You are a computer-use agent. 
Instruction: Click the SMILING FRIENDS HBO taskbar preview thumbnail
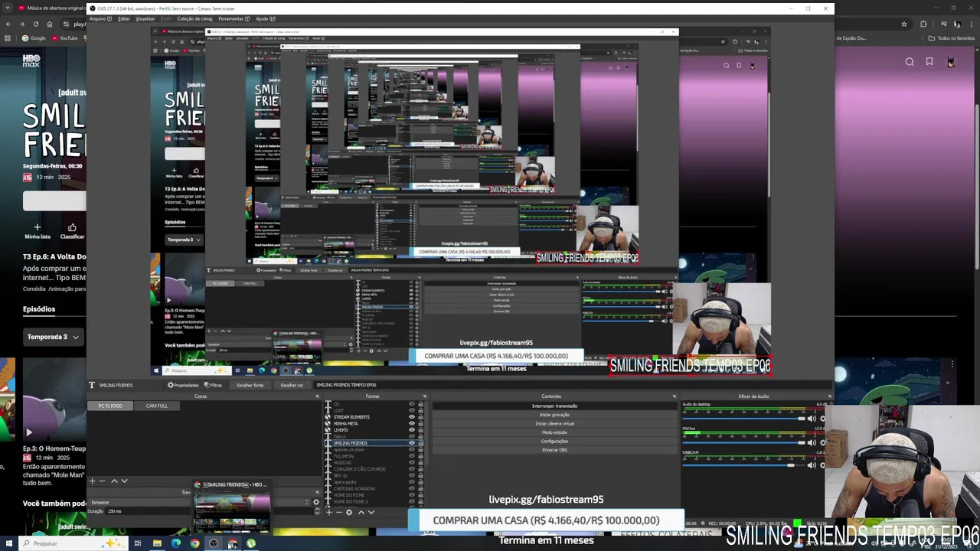(231, 510)
